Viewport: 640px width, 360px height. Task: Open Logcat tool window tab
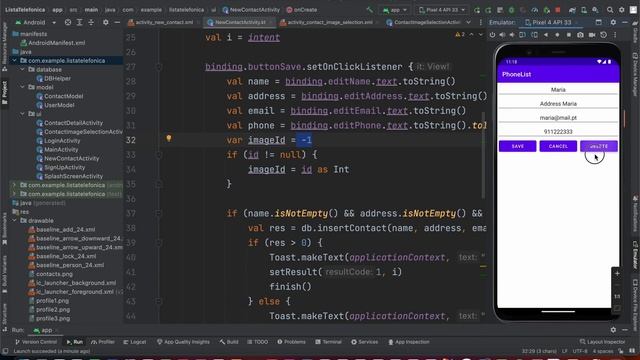pos(135,342)
